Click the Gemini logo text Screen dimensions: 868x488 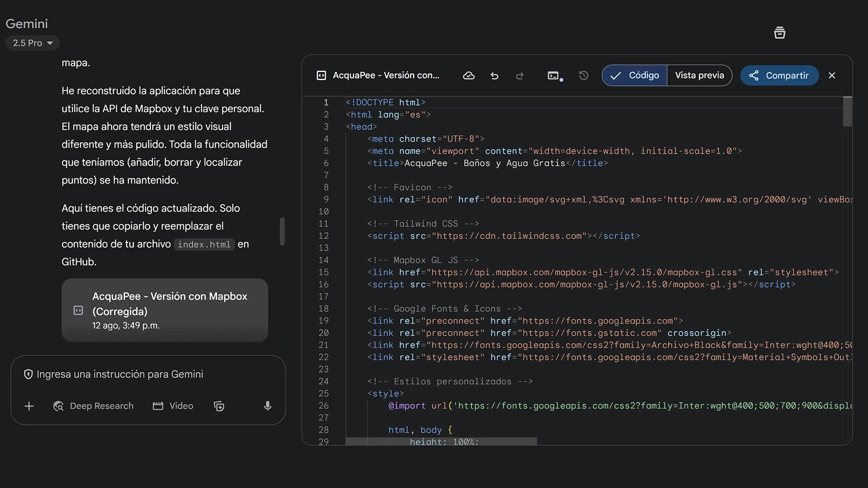coord(27,23)
